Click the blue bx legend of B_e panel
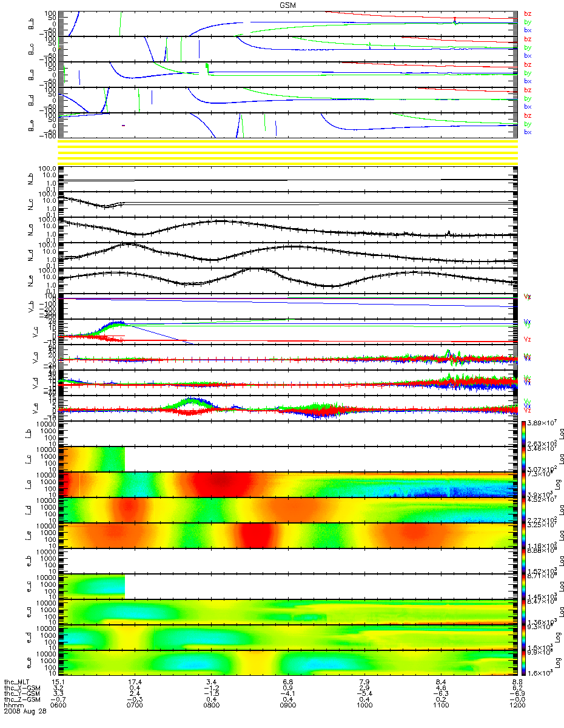 [x=528, y=132]
